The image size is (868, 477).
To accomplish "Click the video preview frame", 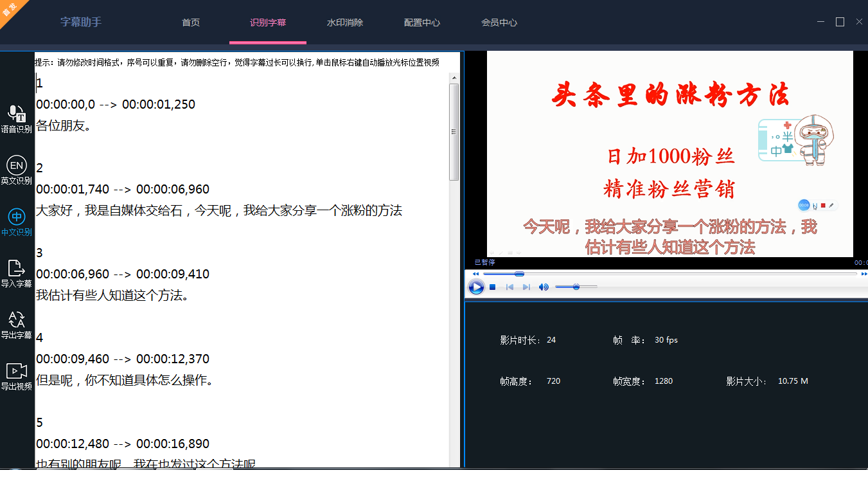I will click(x=669, y=154).
